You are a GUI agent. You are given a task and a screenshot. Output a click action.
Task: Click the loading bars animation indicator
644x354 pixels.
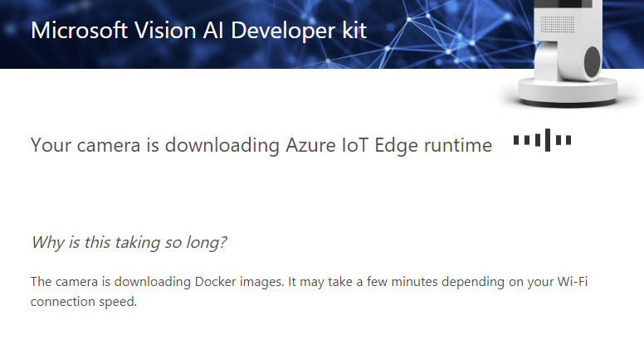(542, 140)
